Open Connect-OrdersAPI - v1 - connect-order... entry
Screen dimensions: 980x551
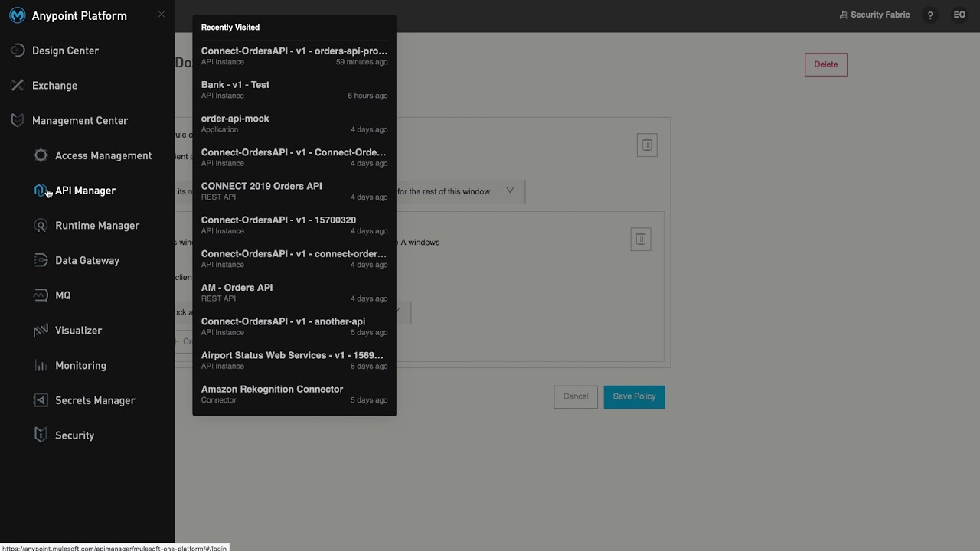coord(294,258)
